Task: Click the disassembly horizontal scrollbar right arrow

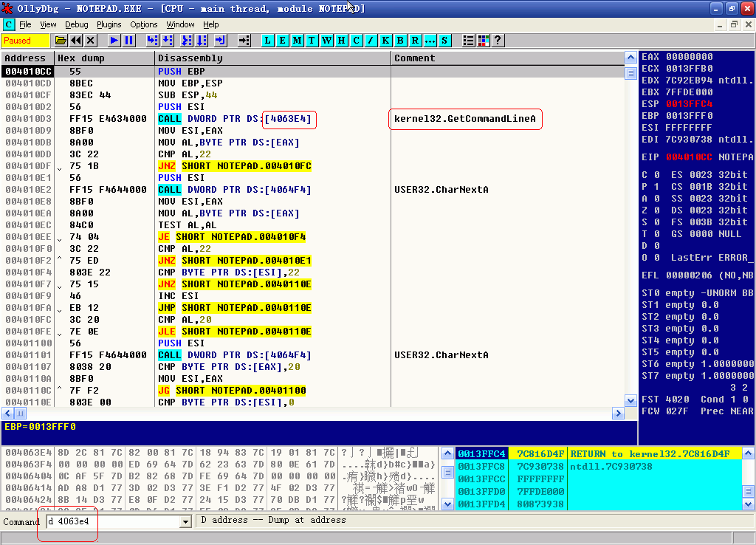Action: pyautogui.click(x=619, y=414)
